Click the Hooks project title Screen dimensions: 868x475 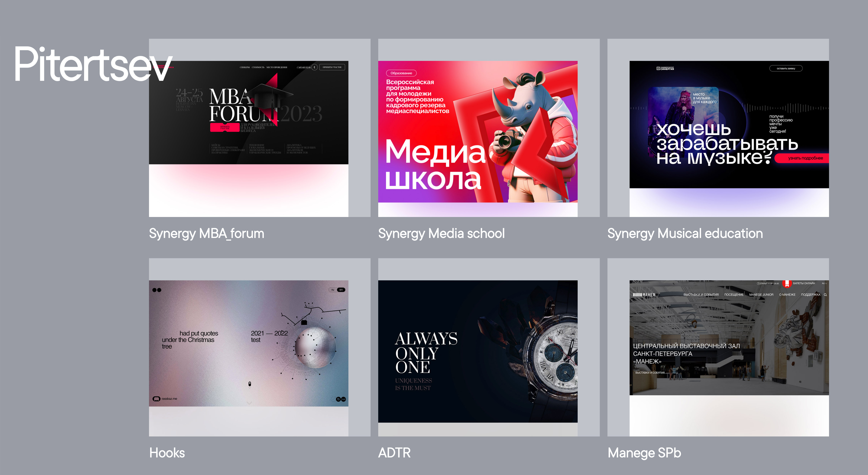[x=167, y=453]
